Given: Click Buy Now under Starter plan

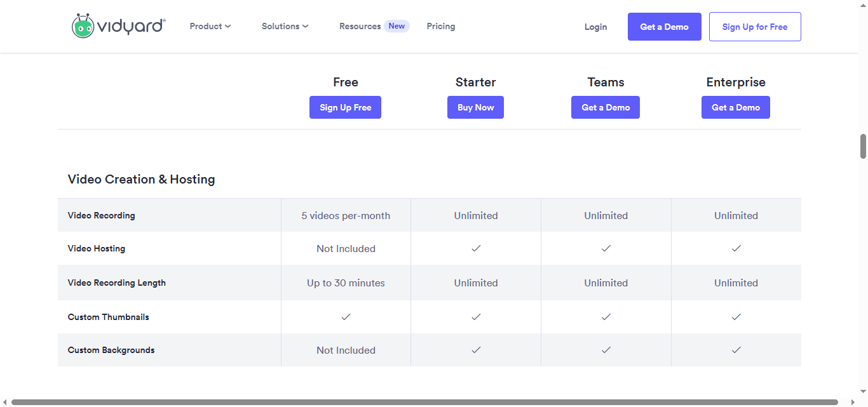Looking at the screenshot, I should (476, 107).
